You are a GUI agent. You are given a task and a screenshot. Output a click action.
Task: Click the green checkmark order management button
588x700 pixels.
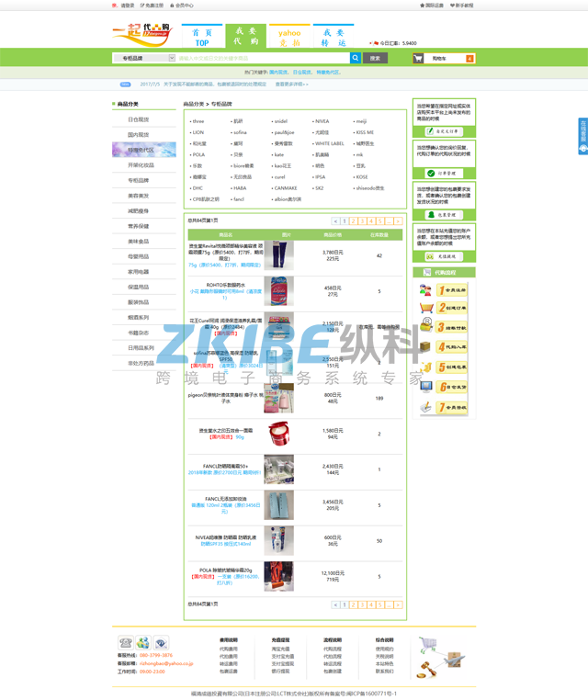(x=444, y=174)
